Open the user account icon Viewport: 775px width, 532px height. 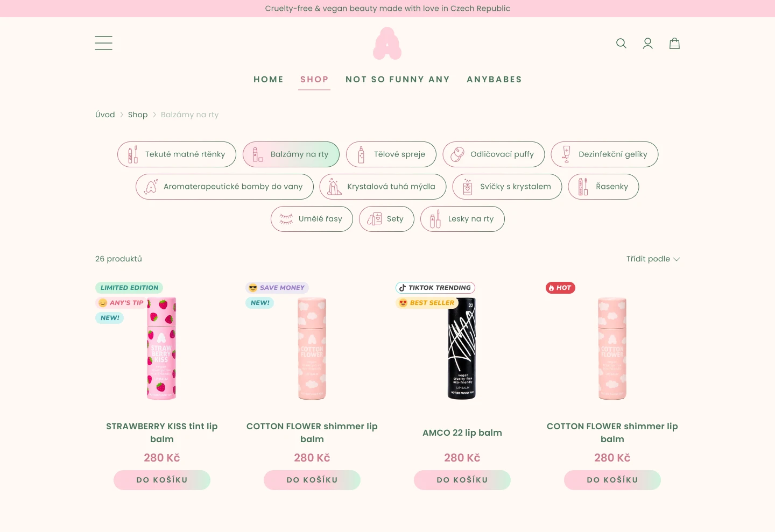coord(648,44)
